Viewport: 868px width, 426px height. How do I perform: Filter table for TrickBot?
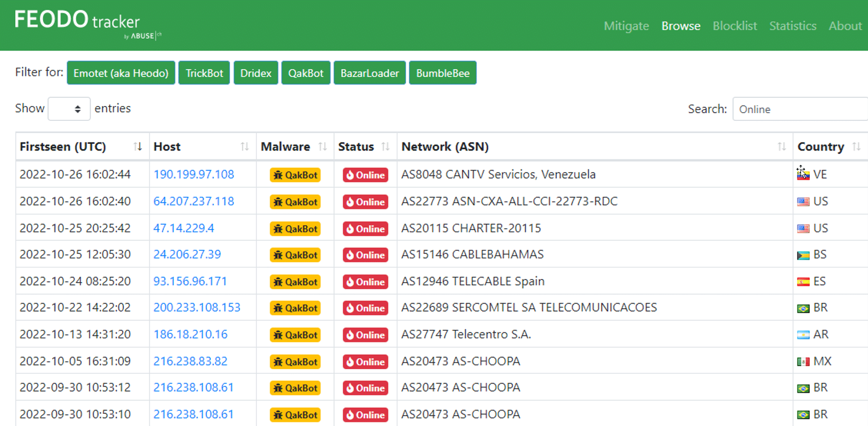(204, 73)
